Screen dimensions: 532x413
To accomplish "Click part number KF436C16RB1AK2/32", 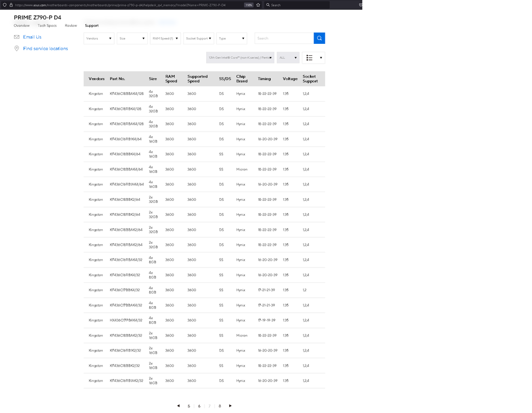I will pos(127,380).
